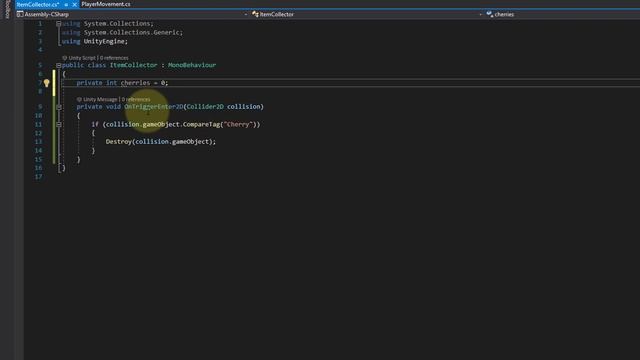This screenshot has width=640, height=360.
Task: Collapse the OnTriggerEnter2D method block
Action: (x=59, y=107)
